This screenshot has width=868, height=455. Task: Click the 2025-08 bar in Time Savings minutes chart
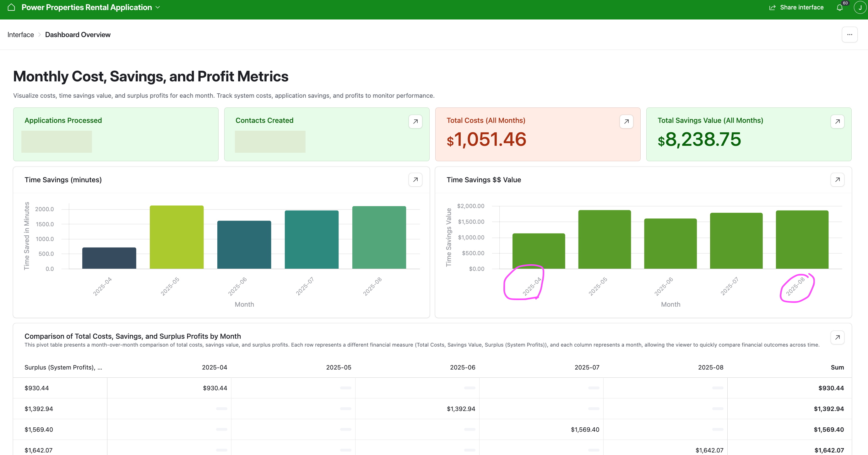point(379,237)
